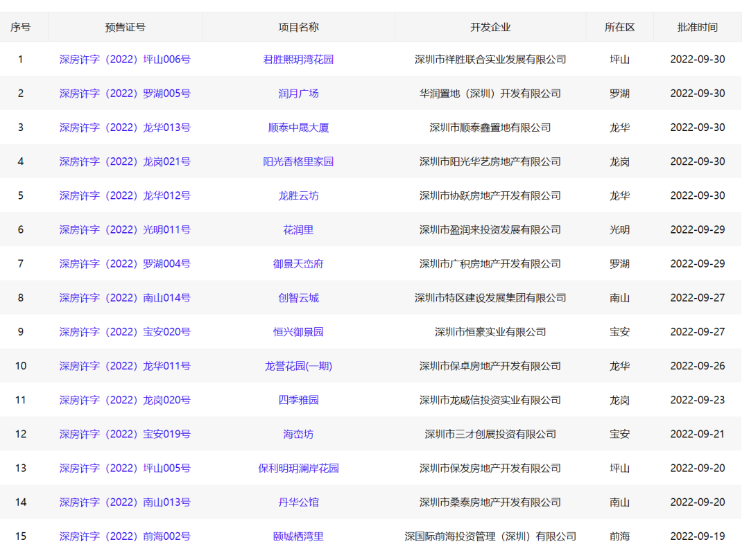Open project 颐城栖湾里
This screenshot has width=749, height=560.
point(298,536)
